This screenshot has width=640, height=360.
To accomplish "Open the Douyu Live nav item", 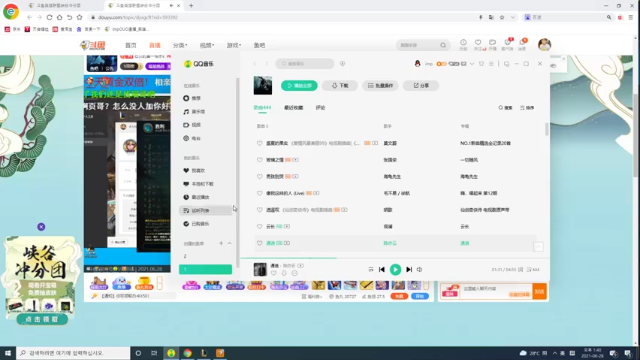I will (x=155, y=45).
